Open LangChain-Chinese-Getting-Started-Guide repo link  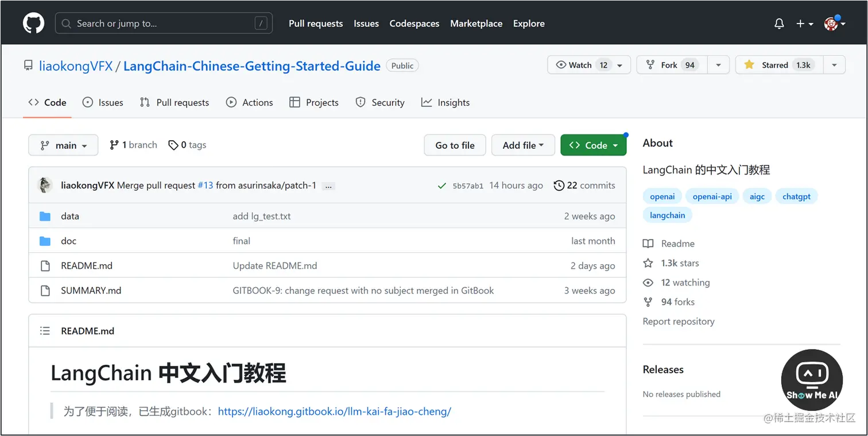coord(252,66)
